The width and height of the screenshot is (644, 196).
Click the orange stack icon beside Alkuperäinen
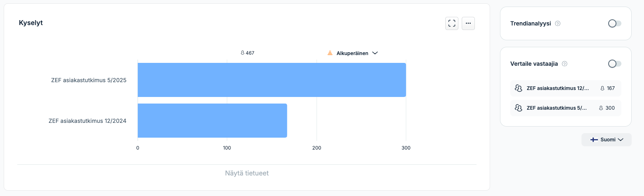tap(330, 53)
